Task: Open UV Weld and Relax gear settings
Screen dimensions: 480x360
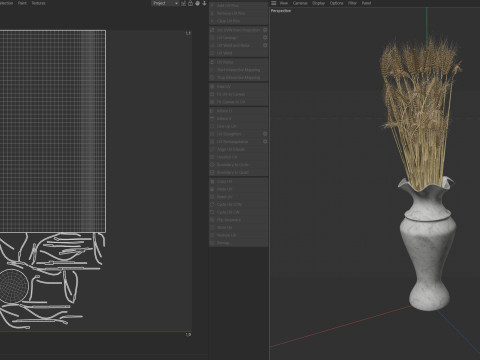Action: (265, 45)
